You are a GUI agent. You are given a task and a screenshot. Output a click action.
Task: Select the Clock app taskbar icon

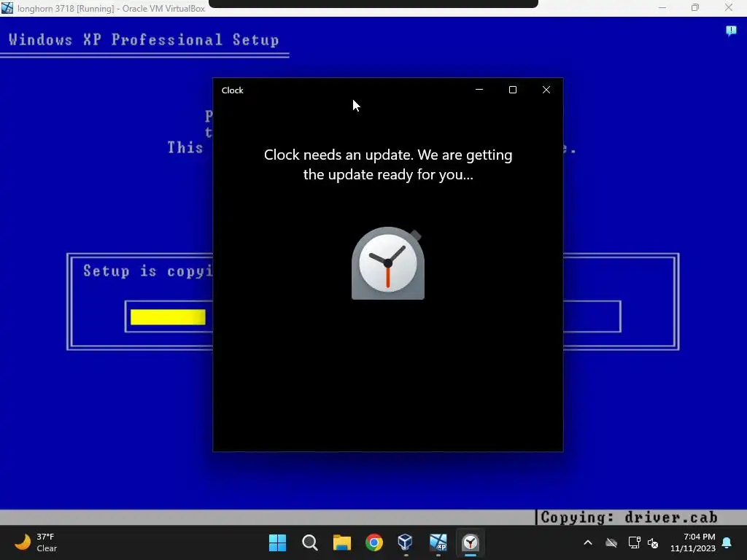tap(471, 542)
